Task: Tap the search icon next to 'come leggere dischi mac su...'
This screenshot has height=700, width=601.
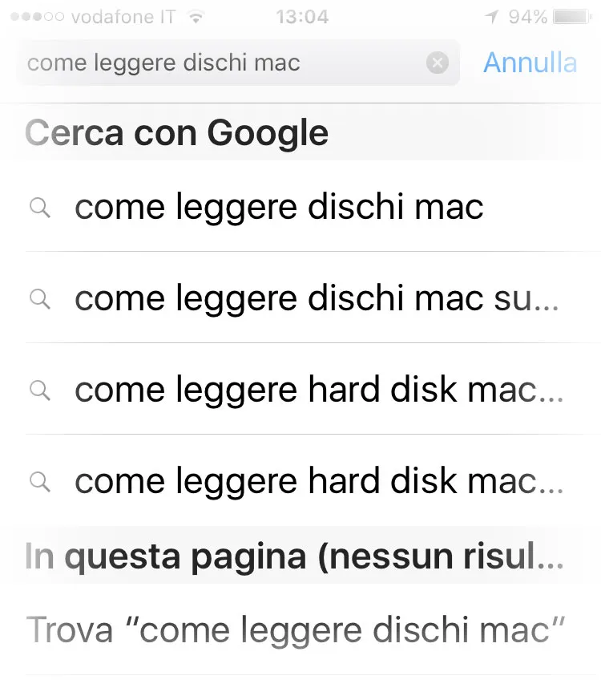Action: 38,299
